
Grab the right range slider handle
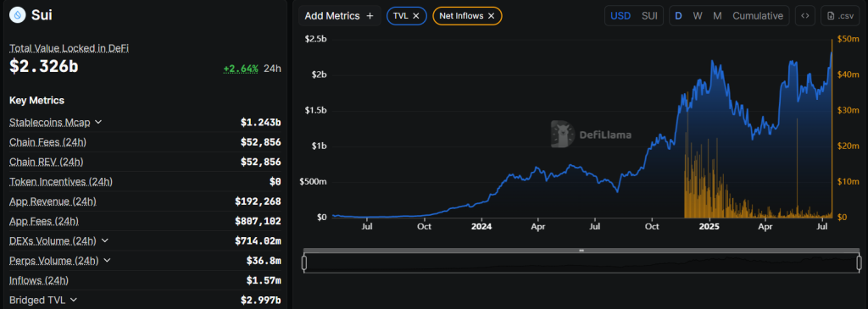pyautogui.click(x=860, y=262)
